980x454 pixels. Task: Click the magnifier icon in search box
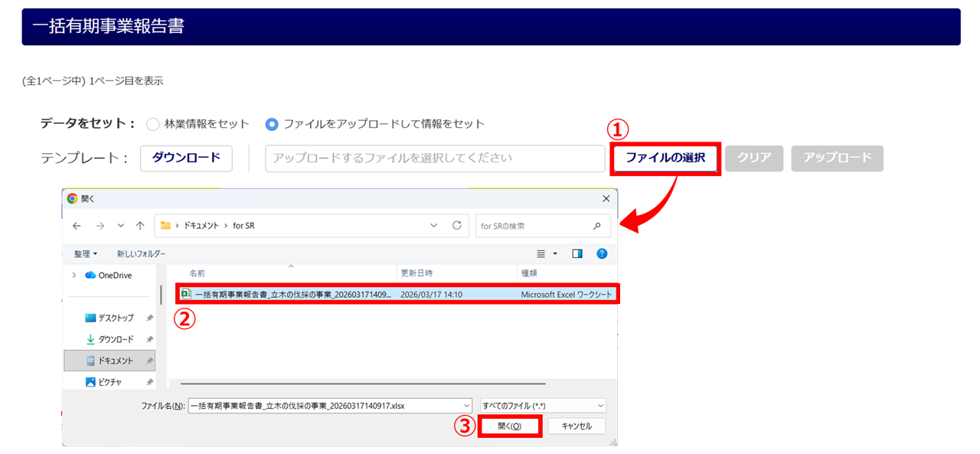597,226
